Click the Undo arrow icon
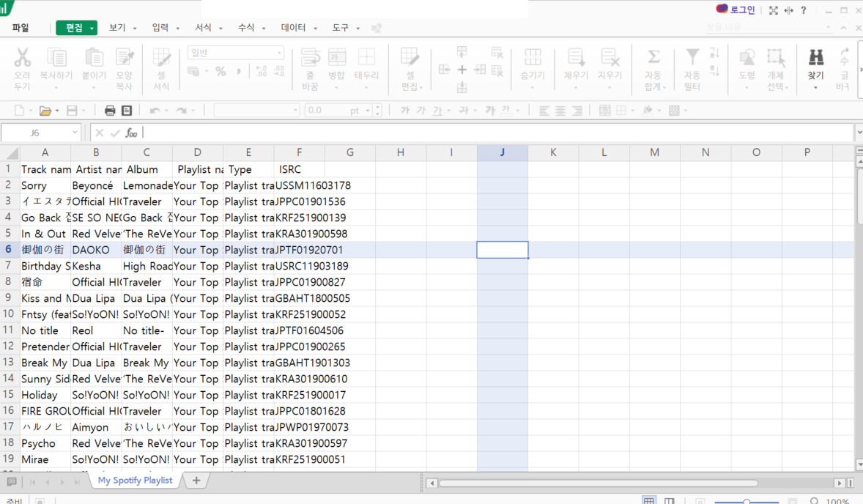863x504 pixels. click(155, 111)
